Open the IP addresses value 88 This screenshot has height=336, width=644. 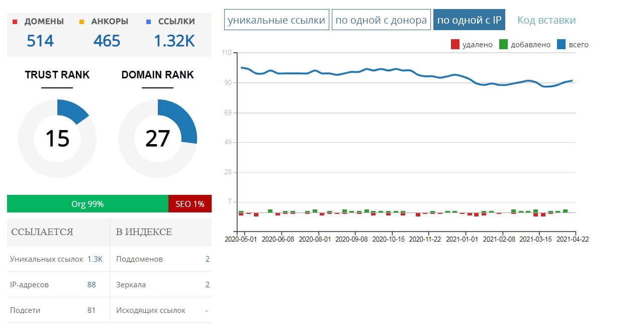(91, 285)
